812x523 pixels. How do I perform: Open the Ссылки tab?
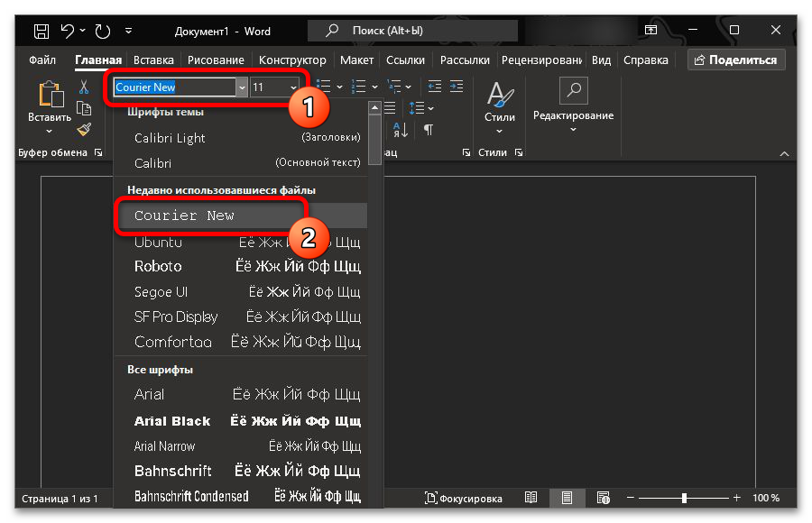(405, 60)
